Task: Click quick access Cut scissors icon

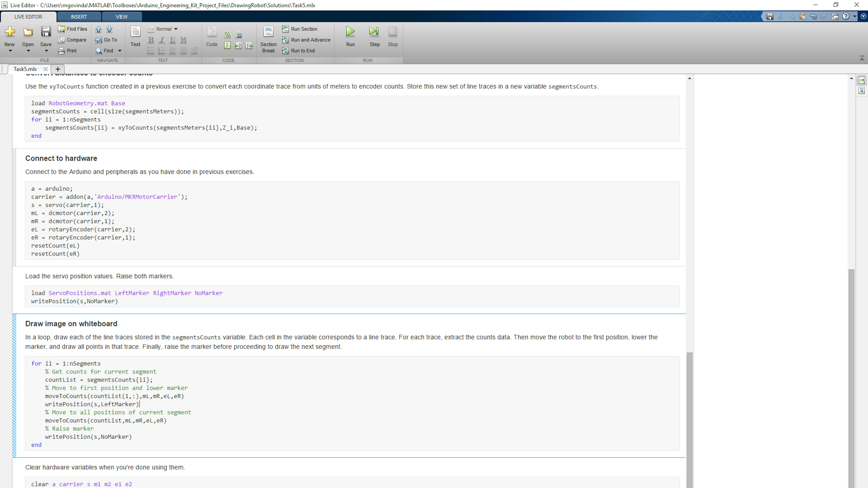Action: (781, 16)
